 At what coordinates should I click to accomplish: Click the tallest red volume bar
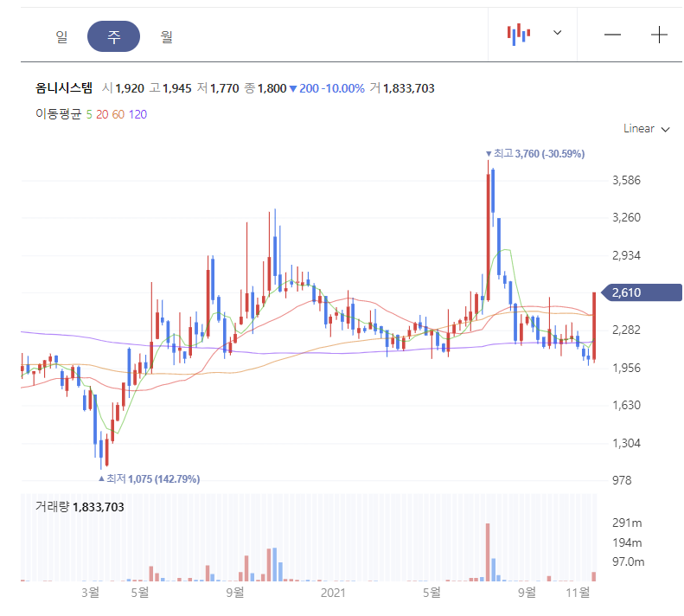pos(488,552)
